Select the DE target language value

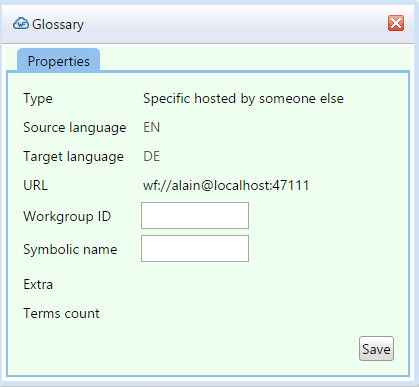(x=152, y=156)
